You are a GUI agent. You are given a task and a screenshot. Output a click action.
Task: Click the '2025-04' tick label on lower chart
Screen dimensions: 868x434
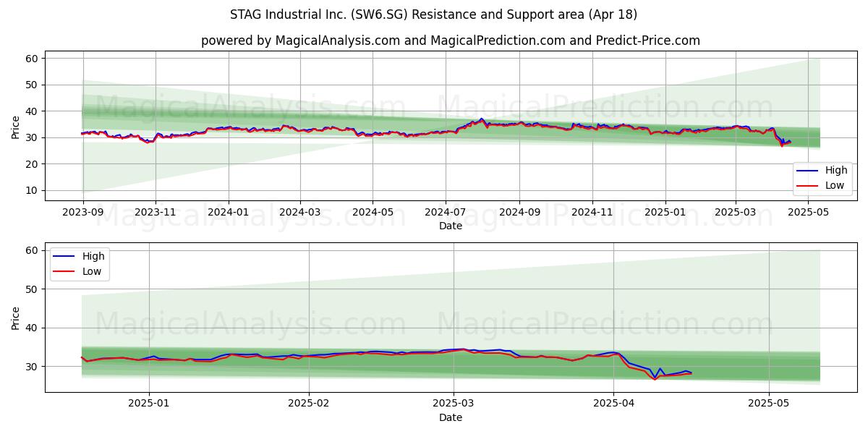pyautogui.click(x=613, y=404)
